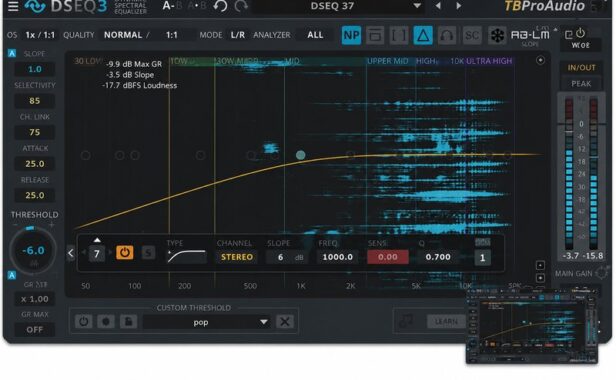Delete custom threshold with X button
This screenshot has height=380, width=616.
tap(285, 322)
